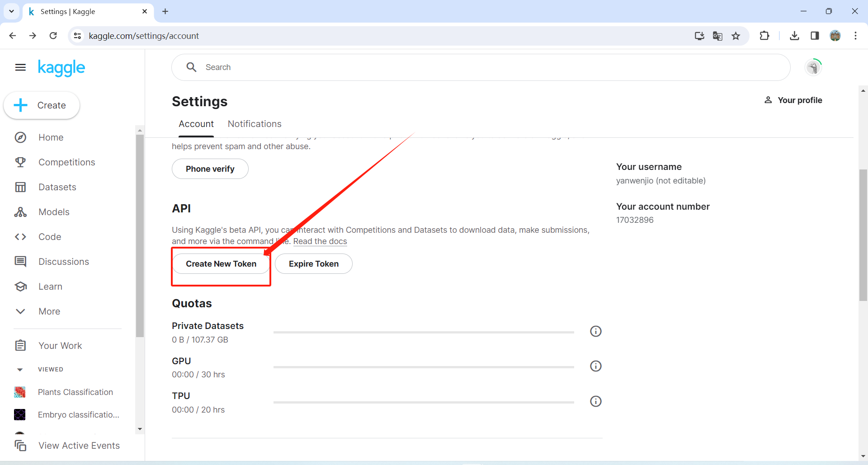
Task: Click the search magnifier icon
Action: pyautogui.click(x=192, y=67)
